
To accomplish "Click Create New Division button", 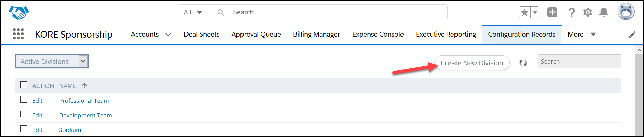I will point(472,63).
